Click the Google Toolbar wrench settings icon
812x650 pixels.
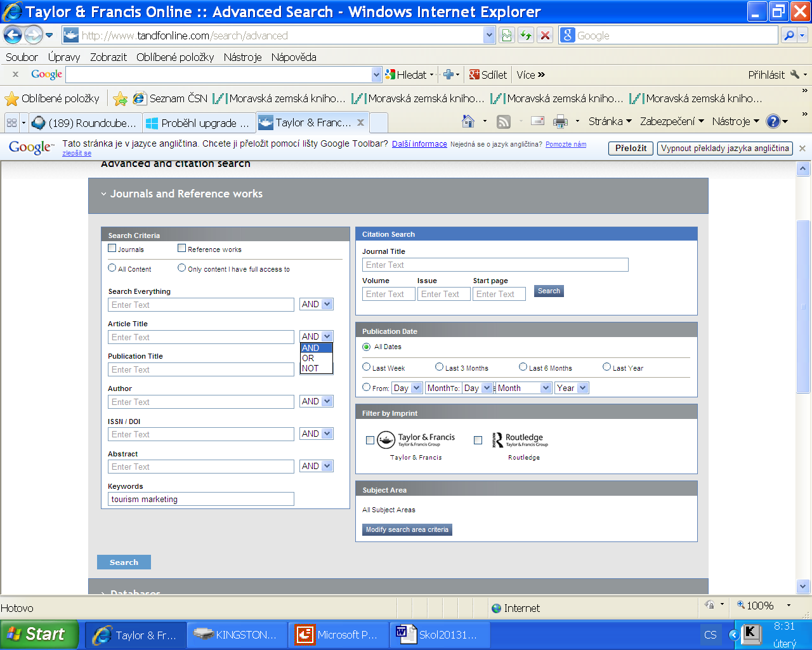pos(795,74)
